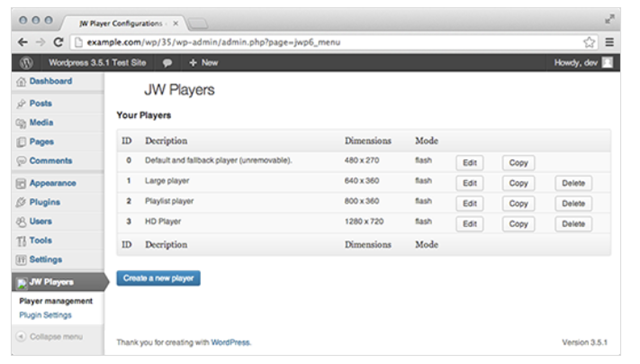
Task: Open the Wordpress 3.5.1 Test Site link
Action: point(97,63)
